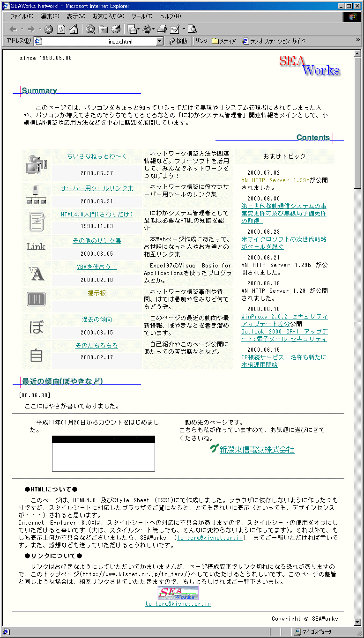This screenshot has width=364, height=638.
Task: Click the server diagram image beside サーバー用ツールリンク集
Action: click(36, 195)
